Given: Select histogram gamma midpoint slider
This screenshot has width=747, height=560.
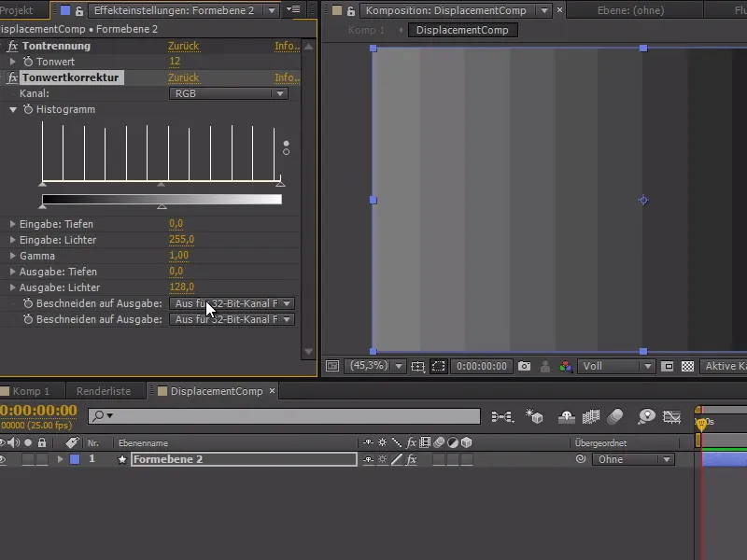Looking at the screenshot, I should pyautogui.click(x=161, y=184).
